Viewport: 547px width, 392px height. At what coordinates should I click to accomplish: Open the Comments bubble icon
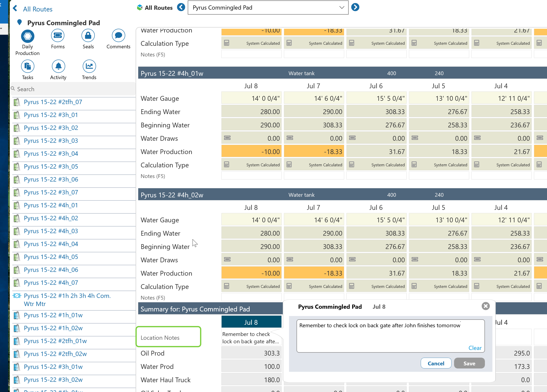point(118,36)
